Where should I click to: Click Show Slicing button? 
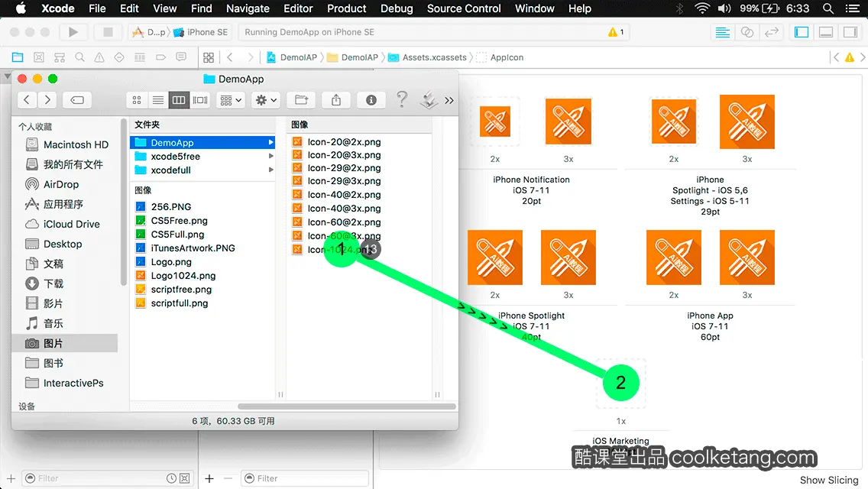[829, 480]
